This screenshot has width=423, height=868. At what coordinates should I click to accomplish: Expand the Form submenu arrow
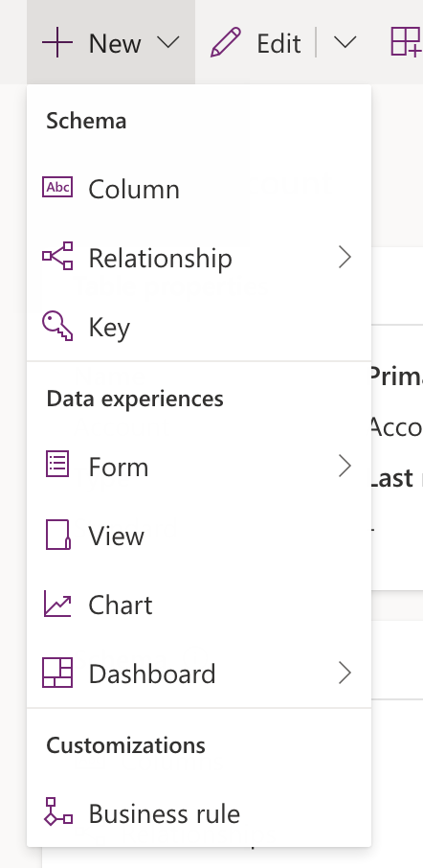click(x=345, y=467)
